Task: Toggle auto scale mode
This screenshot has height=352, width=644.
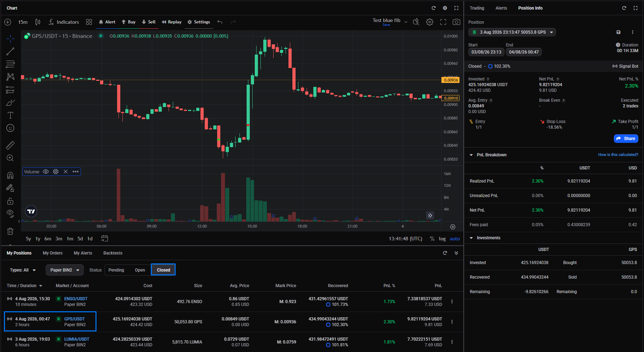Action: tap(455, 239)
